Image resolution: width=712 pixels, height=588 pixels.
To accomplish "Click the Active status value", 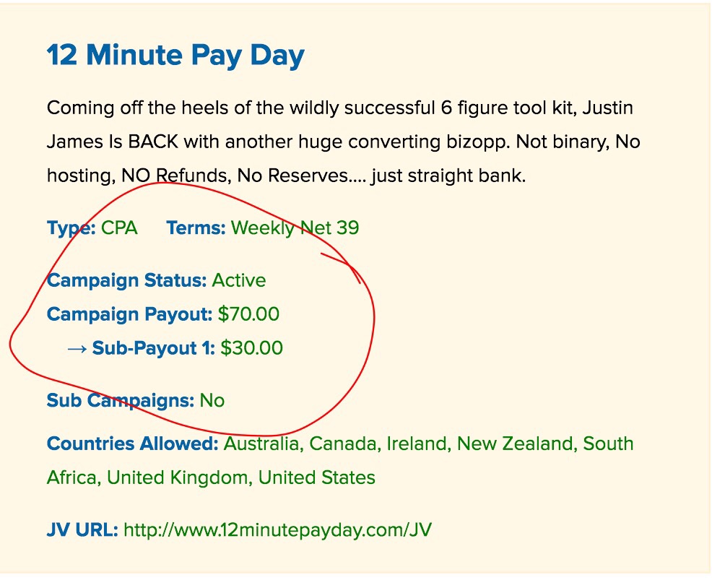I will [x=239, y=280].
